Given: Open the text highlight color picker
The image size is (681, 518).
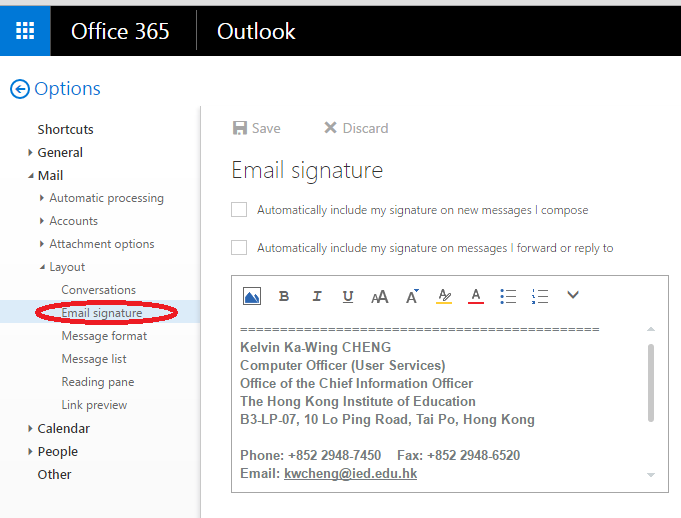Looking at the screenshot, I should (444, 297).
